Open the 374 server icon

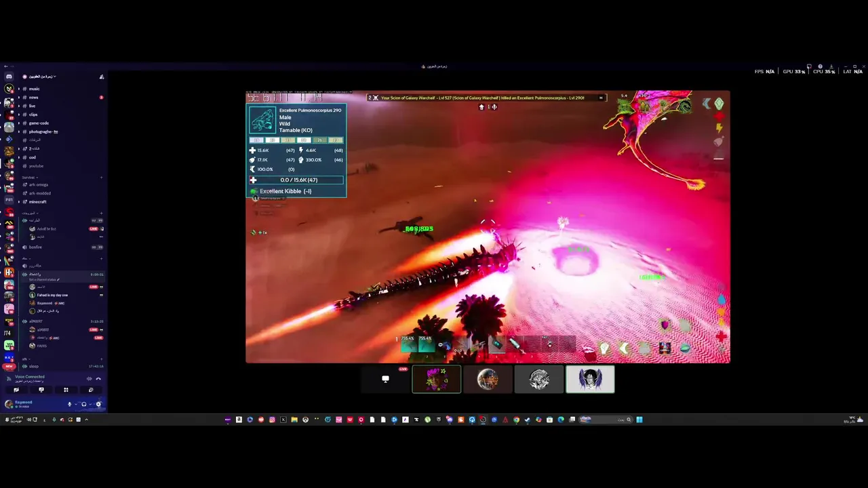(x=9, y=333)
